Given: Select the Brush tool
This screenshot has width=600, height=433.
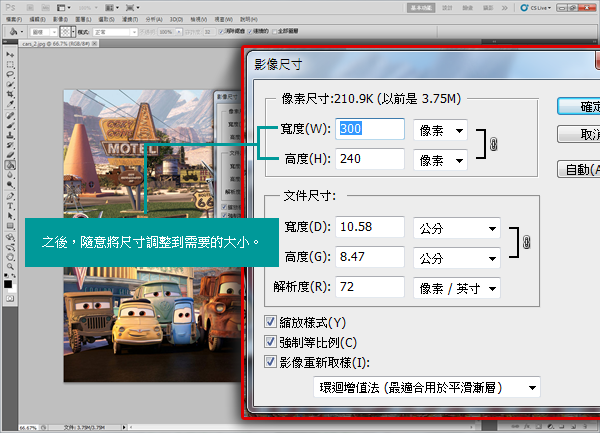Looking at the screenshot, I should click(10, 125).
